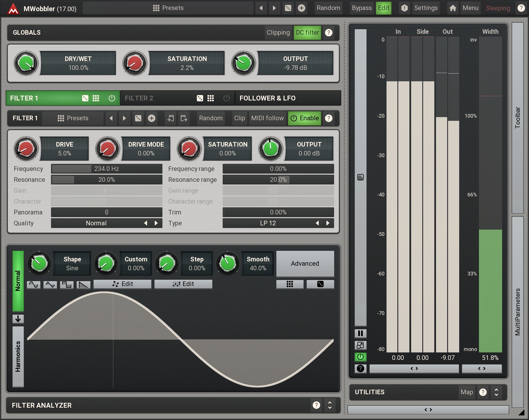
Task: Select the sine wave shape icon
Action: (33, 285)
